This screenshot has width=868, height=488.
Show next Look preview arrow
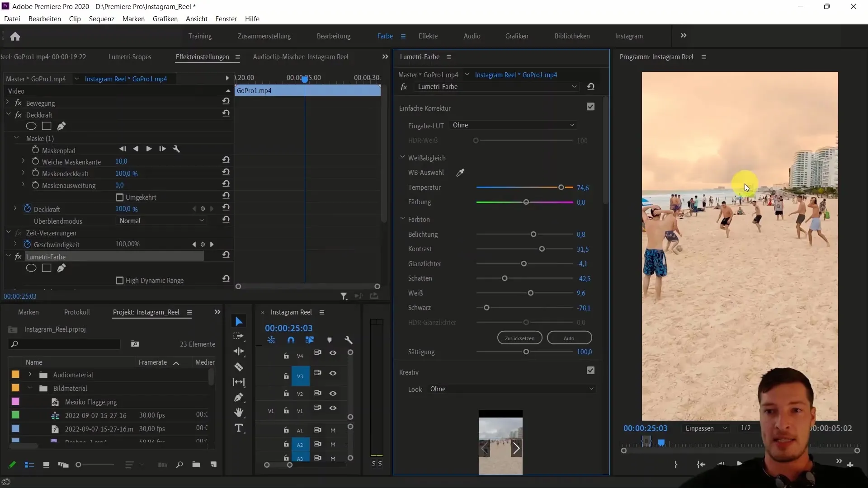pos(516,449)
